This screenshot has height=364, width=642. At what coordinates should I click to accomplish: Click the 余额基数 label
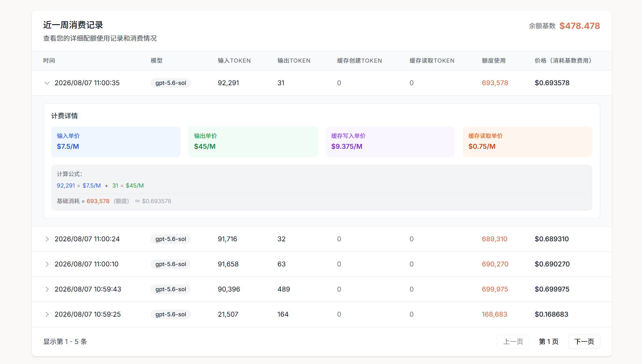[542, 26]
